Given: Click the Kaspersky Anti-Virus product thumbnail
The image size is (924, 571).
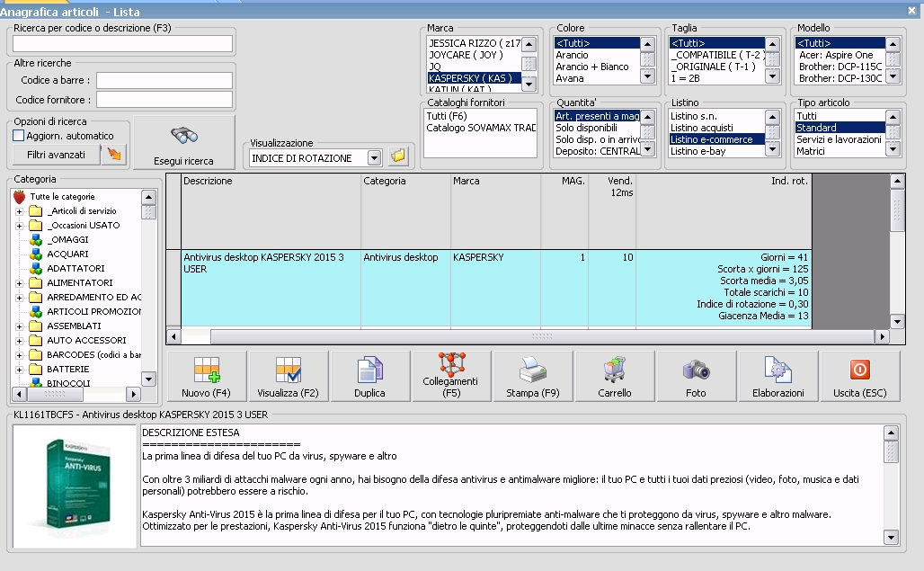Looking at the screenshot, I should click(x=76, y=486).
